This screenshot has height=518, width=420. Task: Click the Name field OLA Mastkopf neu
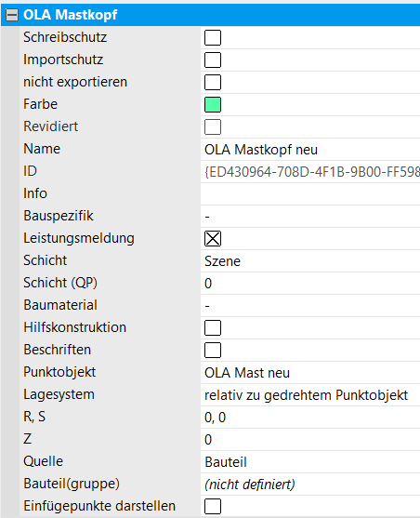click(310, 150)
